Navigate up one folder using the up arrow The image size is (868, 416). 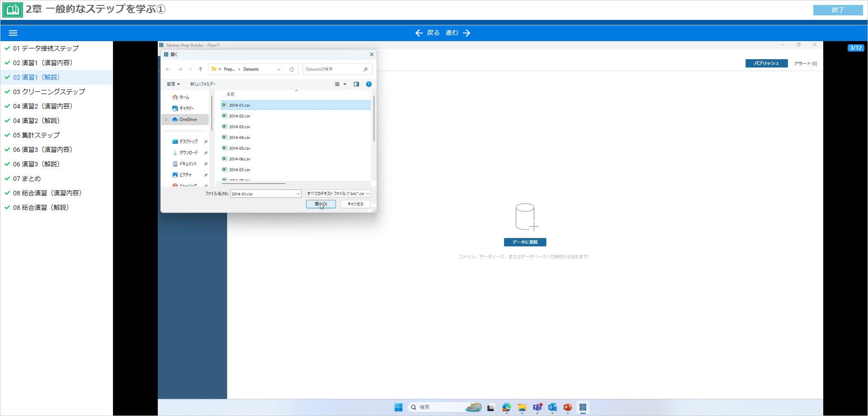201,69
